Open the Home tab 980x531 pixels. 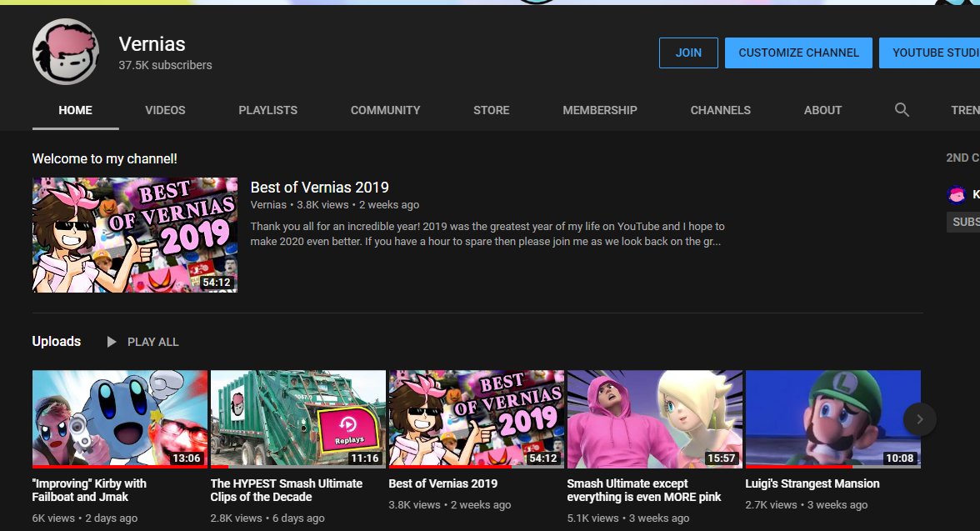click(75, 110)
